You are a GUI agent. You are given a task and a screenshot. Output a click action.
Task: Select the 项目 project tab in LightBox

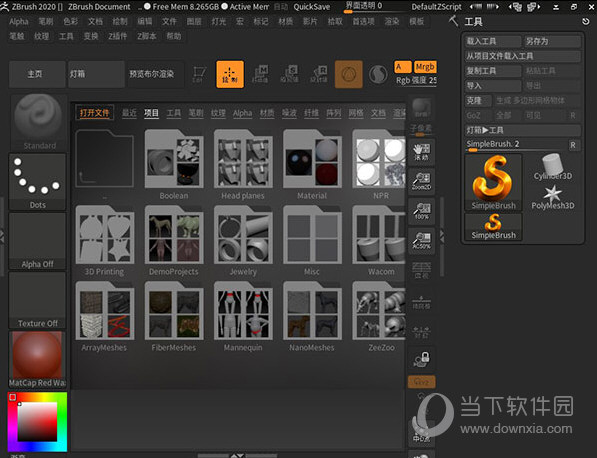[x=151, y=113]
